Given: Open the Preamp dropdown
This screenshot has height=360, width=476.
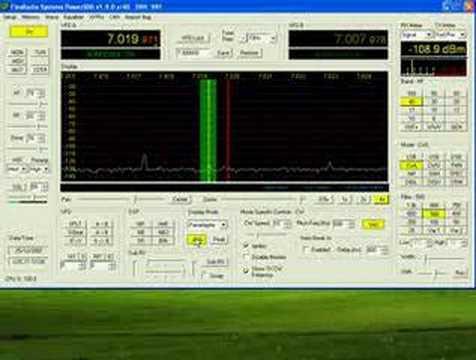Looking at the screenshot, I should tap(39, 169).
